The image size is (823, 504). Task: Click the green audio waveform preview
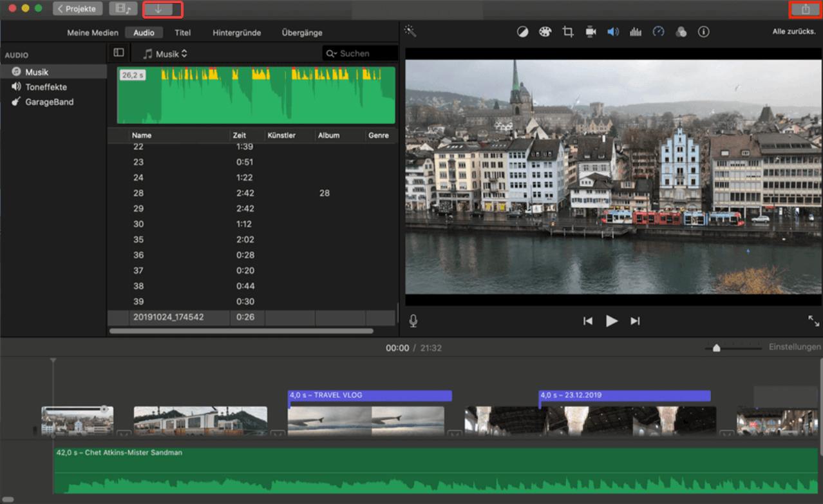[x=256, y=95]
